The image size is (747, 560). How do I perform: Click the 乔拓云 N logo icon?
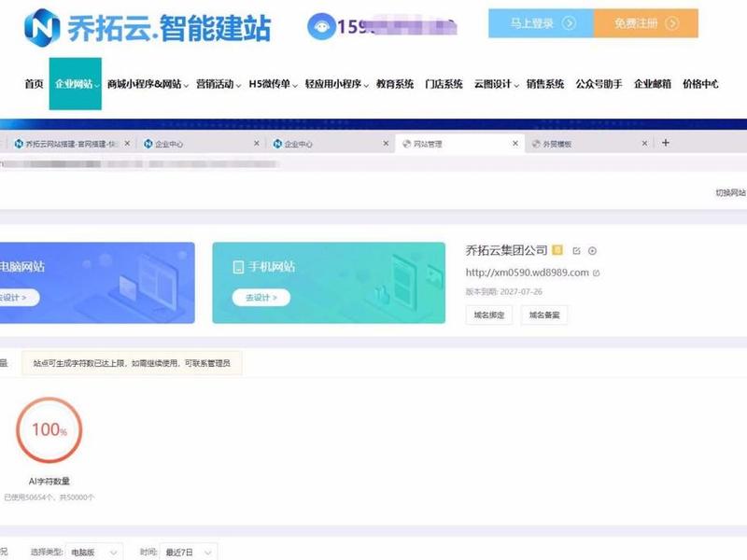coord(42,27)
